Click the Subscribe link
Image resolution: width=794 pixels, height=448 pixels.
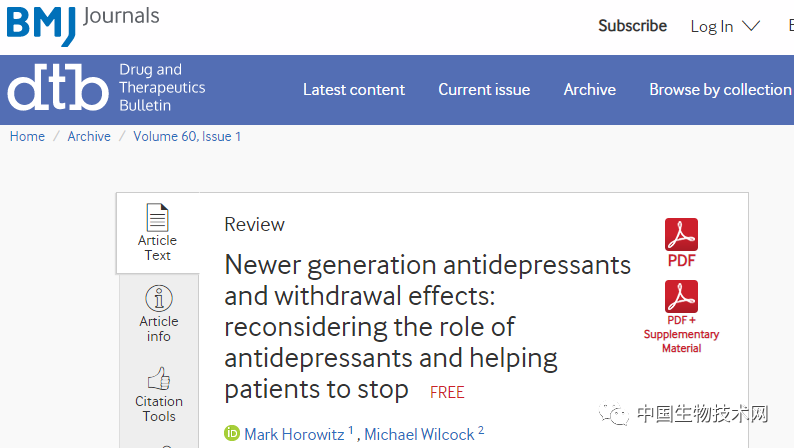point(632,26)
